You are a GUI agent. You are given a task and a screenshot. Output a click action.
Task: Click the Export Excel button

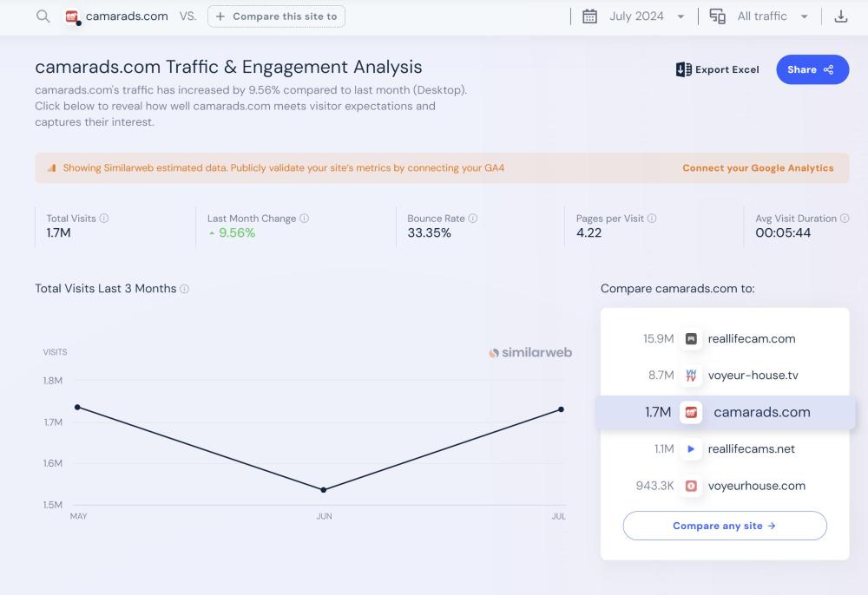(717, 69)
